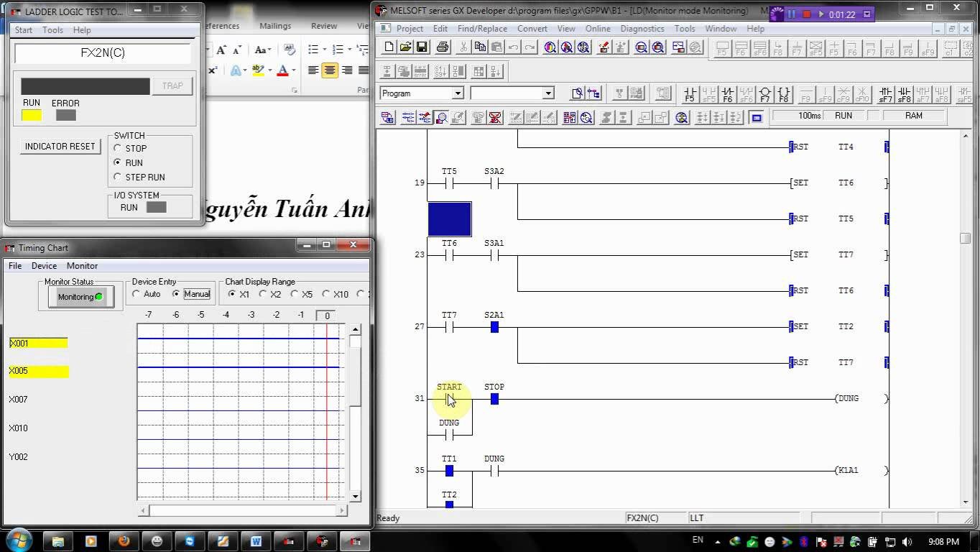
Task: Insert normally closed contact F6
Action: point(727,94)
